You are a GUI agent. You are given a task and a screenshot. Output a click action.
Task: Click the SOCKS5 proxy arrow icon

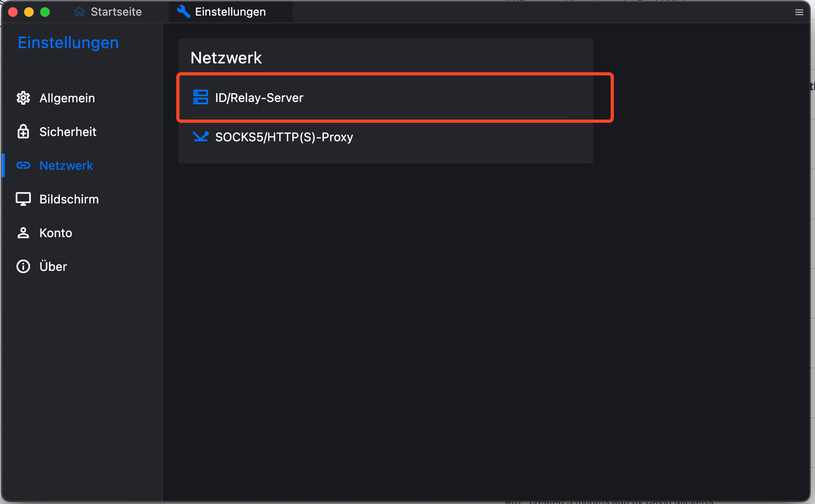(x=200, y=137)
